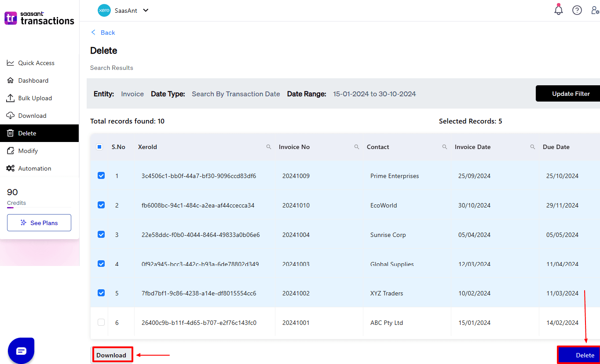Select the ABC Pty Ltd row checkbox
This screenshot has width=600, height=364.
101,322
